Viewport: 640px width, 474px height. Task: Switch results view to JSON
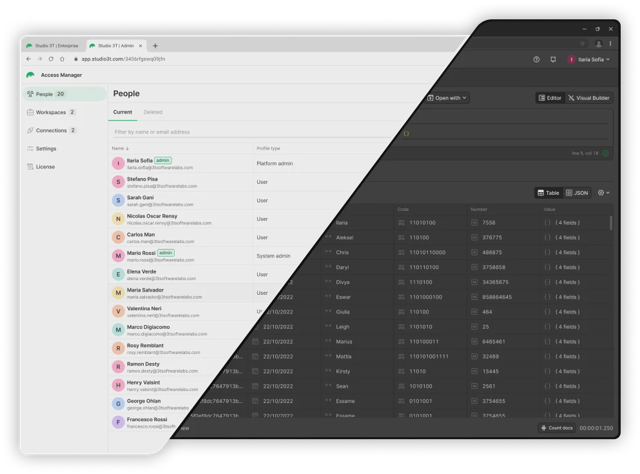pos(577,193)
